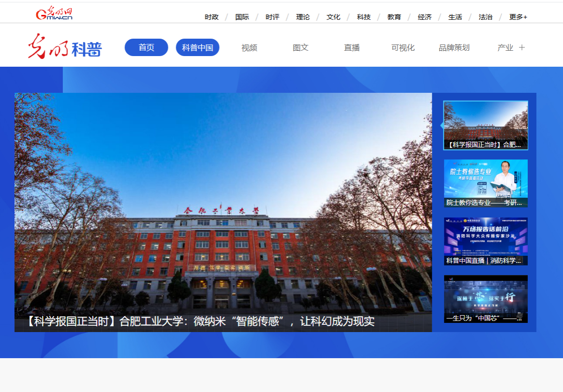Open the headline about 合肥工业大学 微纳米智能传感
563x392 pixels.
pos(201,321)
